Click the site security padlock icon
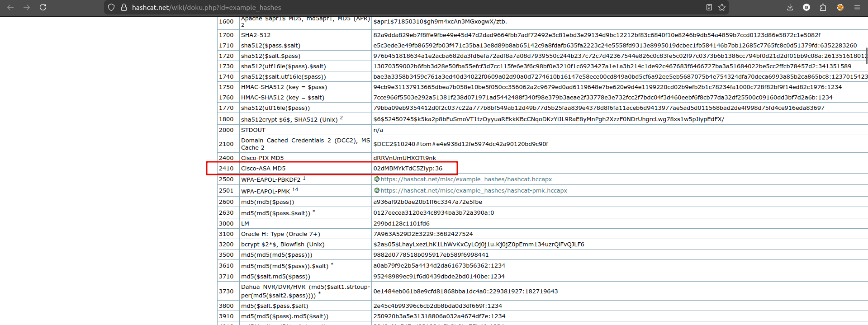Viewport: 868px width, 325px height. (x=123, y=7)
